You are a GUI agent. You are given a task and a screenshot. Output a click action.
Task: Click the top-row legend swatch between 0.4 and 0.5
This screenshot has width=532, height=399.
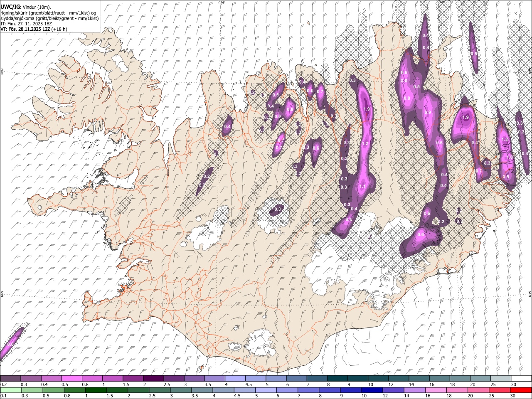52,379
